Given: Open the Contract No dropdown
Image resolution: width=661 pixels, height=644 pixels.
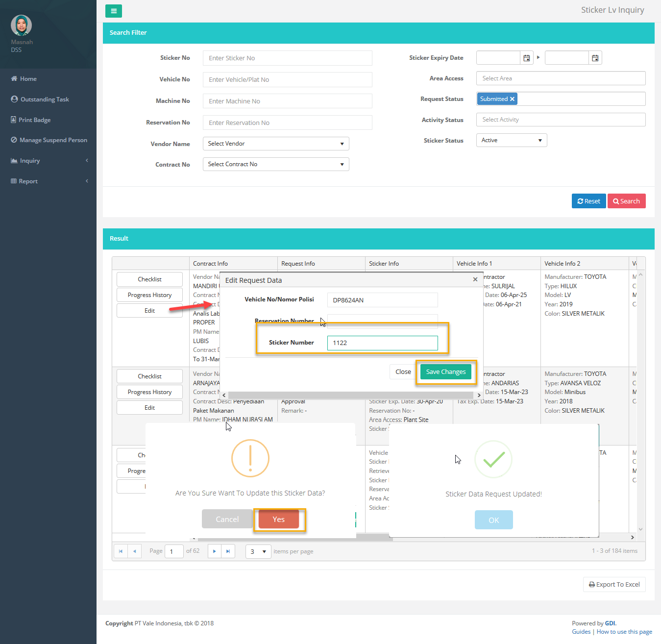Looking at the screenshot, I should coord(276,164).
